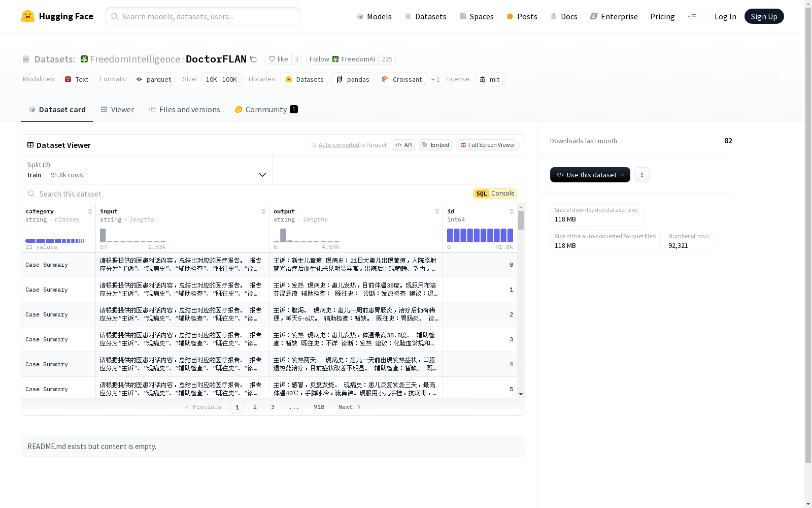812x508 pixels.
Task: Go to Pricing page
Action: tap(662, 16)
